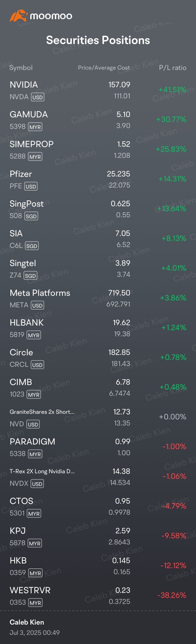Click the WESTRVR -38.26% loss value

coord(172,595)
